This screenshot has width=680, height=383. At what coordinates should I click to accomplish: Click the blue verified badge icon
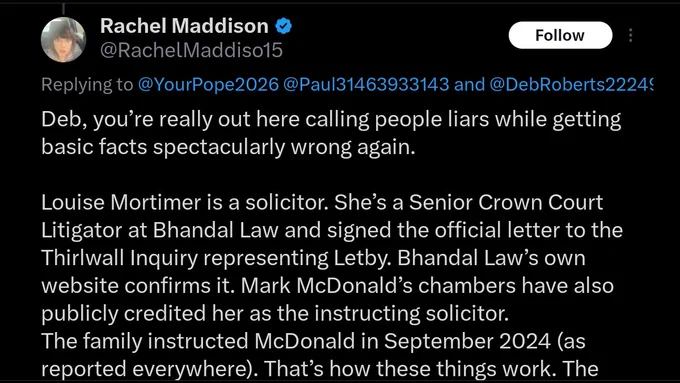click(x=283, y=26)
